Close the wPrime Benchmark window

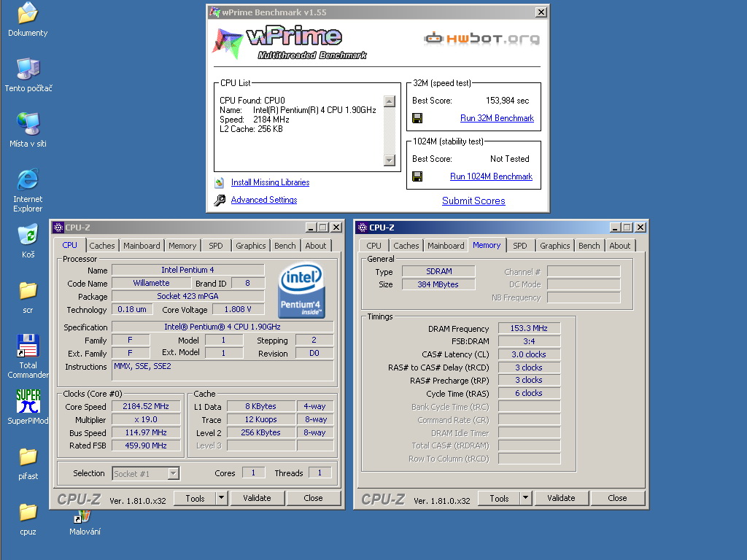click(x=541, y=12)
